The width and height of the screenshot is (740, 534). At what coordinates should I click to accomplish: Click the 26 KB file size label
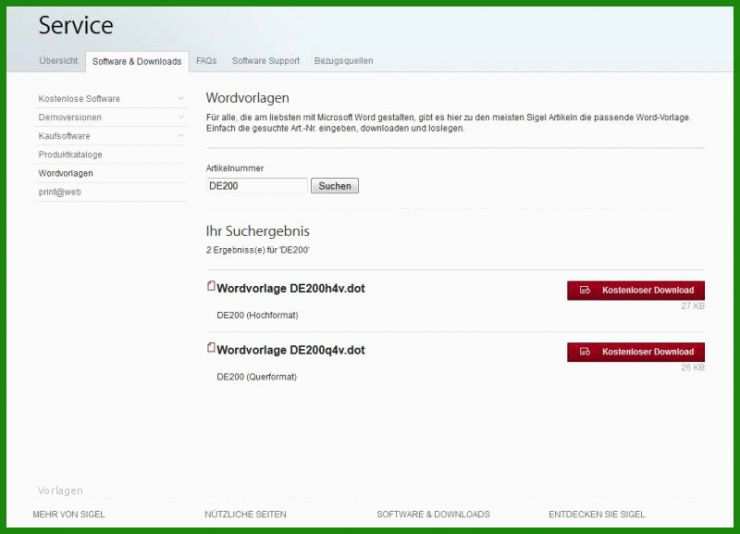pyautogui.click(x=693, y=367)
